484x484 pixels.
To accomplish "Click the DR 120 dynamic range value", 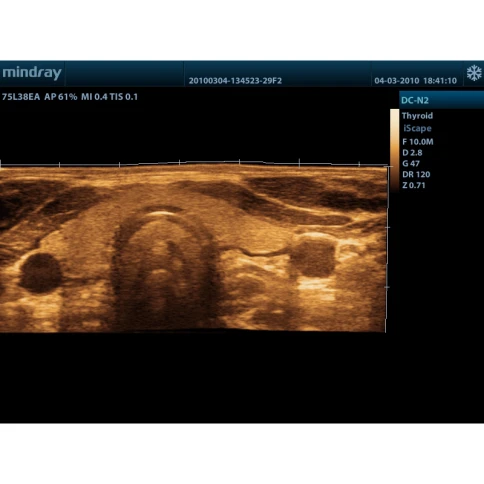I will pos(416,174).
